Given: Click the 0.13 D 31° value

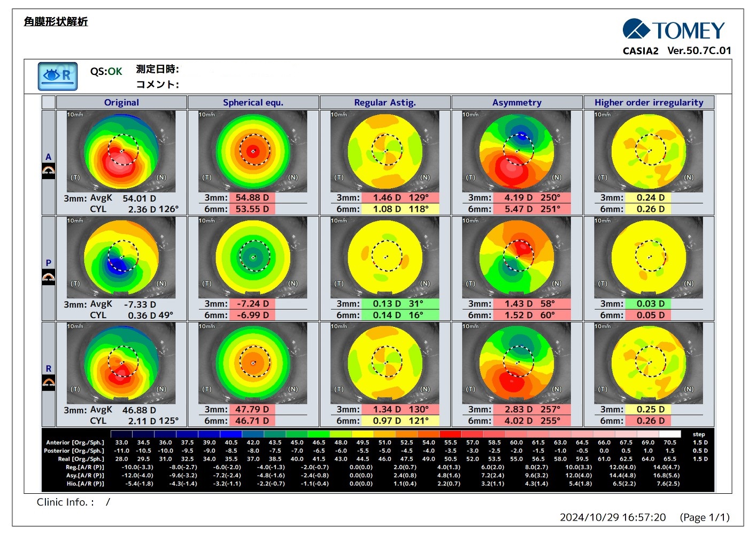Looking at the screenshot, I should click(400, 303).
